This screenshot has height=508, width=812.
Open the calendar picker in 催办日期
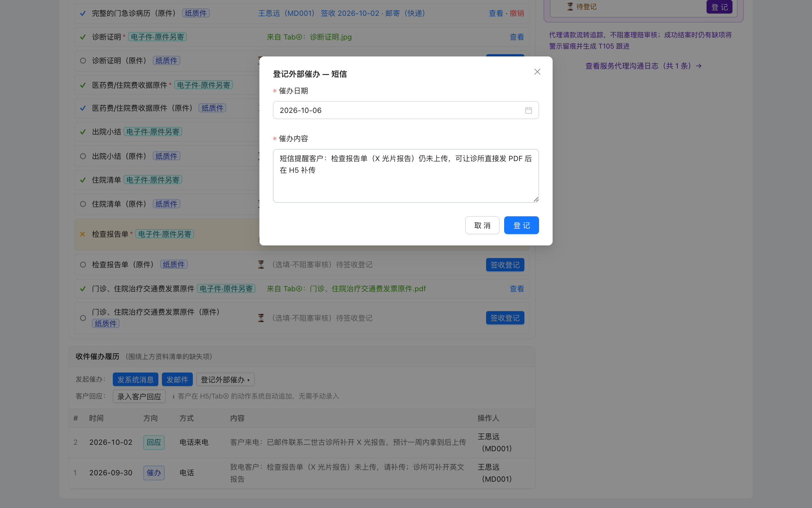point(529,110)
